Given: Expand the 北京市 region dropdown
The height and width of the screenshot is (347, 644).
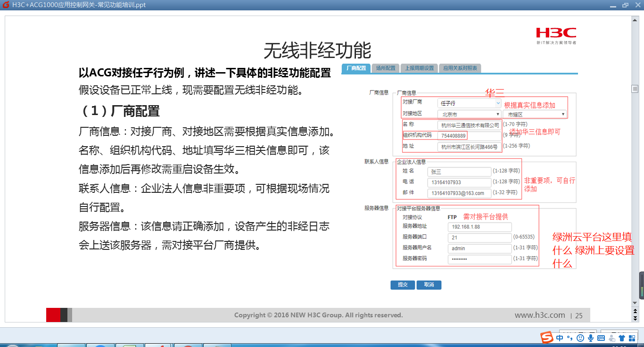Looking at the screenshot, I should coord(469,114).
